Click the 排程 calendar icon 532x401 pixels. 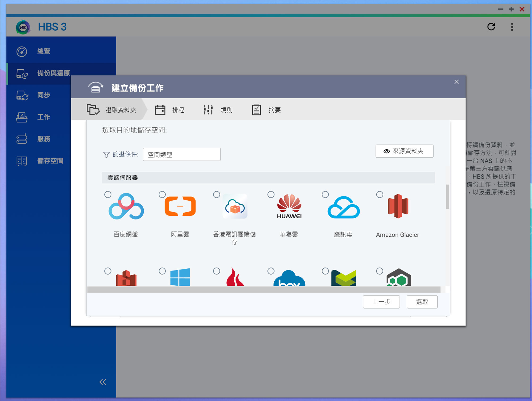pos(160,110)
